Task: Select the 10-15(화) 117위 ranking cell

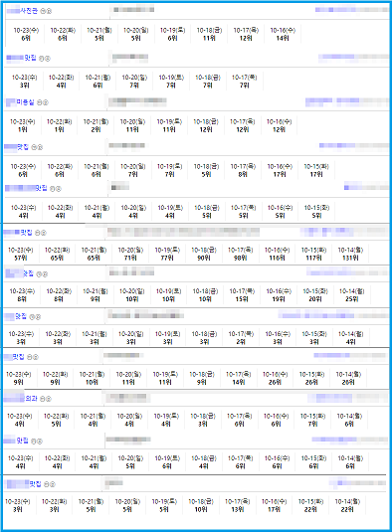Action: 313,254
